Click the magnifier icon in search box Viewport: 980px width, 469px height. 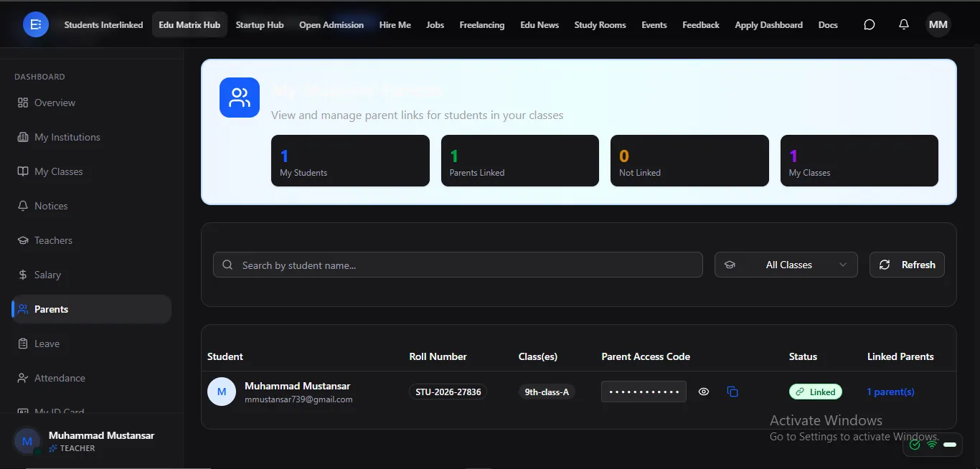click(227, 265)
